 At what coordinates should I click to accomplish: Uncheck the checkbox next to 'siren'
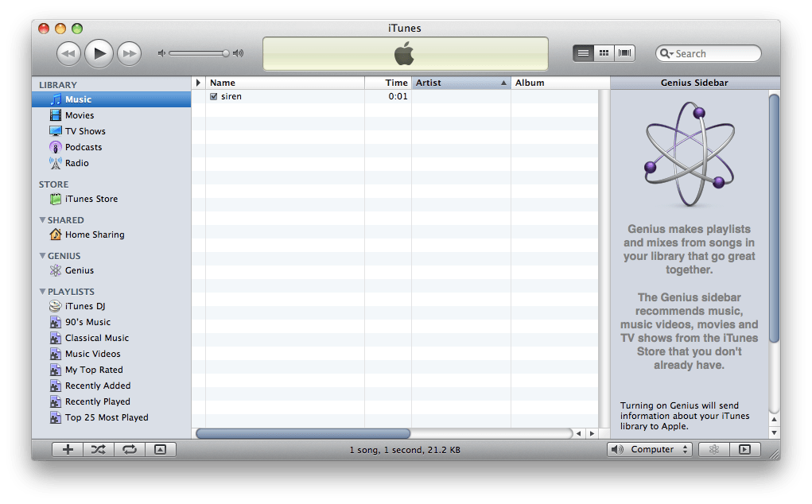click(213, 95)
